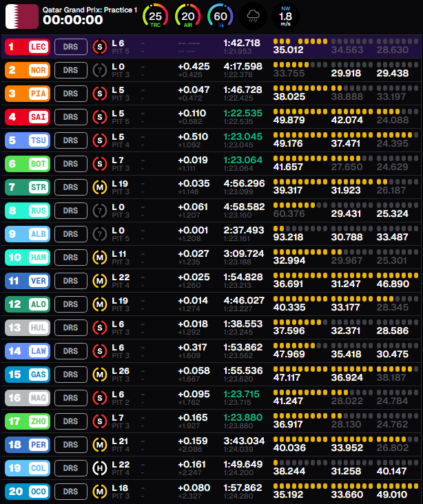The width and height of the screenshot is (423, 504).
Task: Click NOR's gap value +0.425
Action: [x=194, y=67]
